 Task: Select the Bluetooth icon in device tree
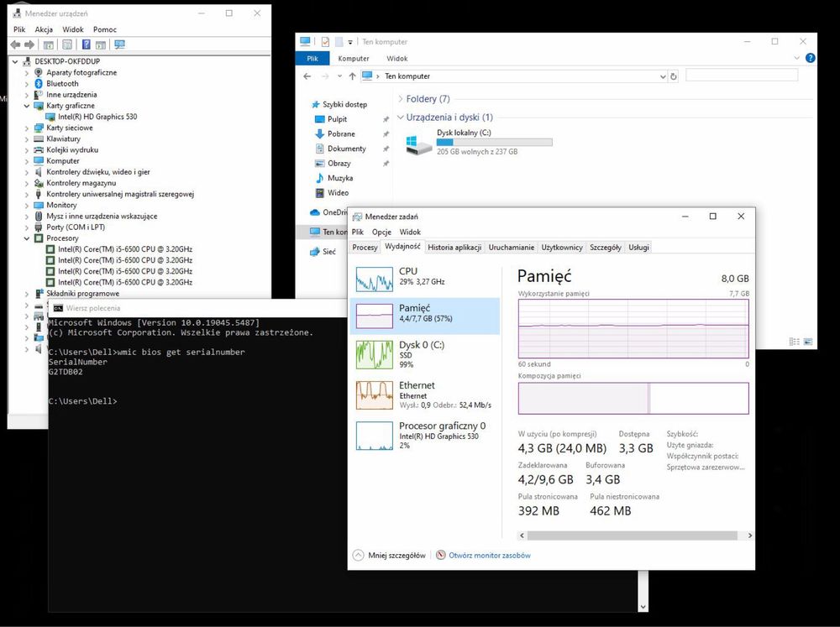(x=39, y=84)
